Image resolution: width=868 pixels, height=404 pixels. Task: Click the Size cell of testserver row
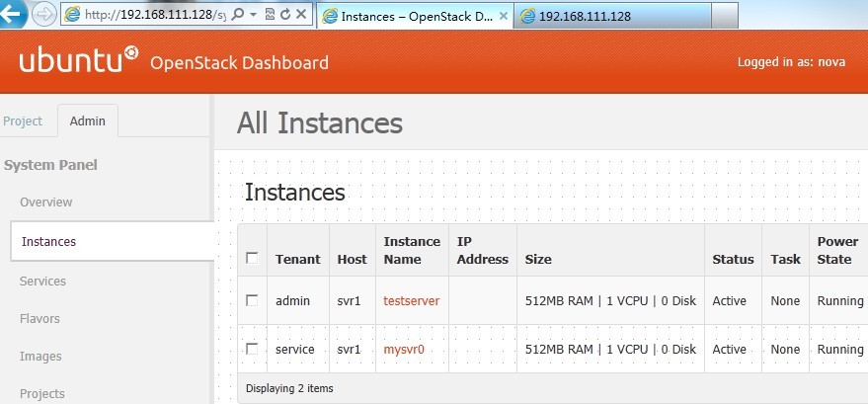(610, 301)
